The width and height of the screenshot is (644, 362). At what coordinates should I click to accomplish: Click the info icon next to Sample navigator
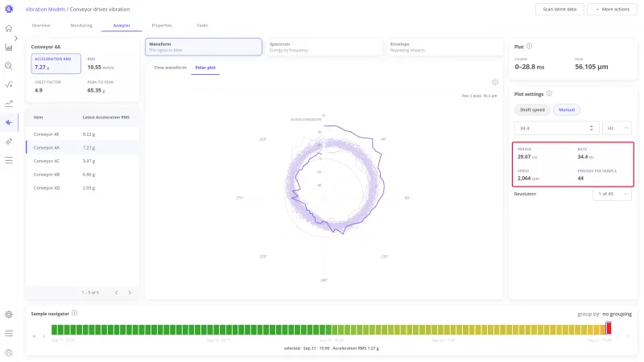point(75,313)
